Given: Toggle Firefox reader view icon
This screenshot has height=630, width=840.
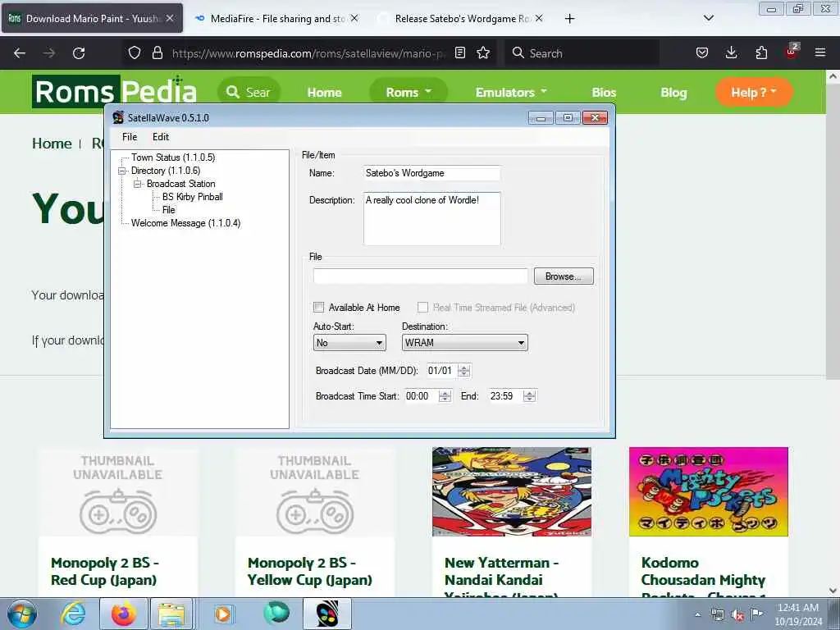Looking at the screenshot, I should click(459, 52).
